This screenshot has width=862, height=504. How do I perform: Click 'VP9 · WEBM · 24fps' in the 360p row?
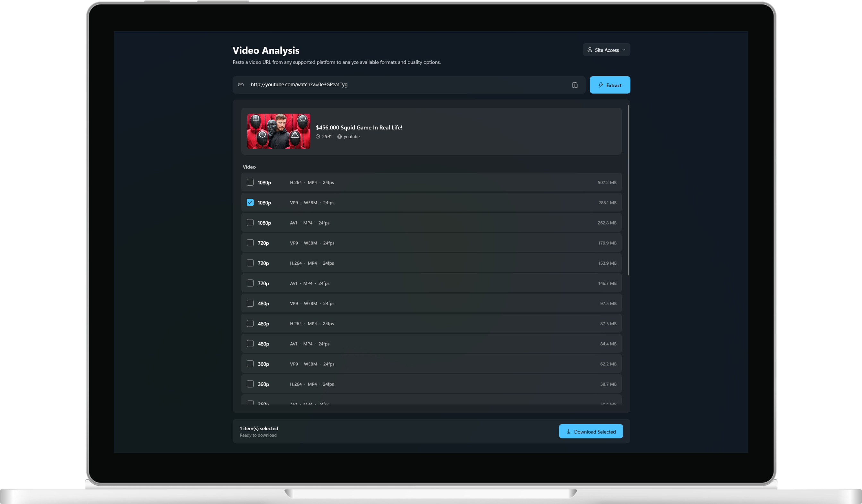[x=312, y=364]
